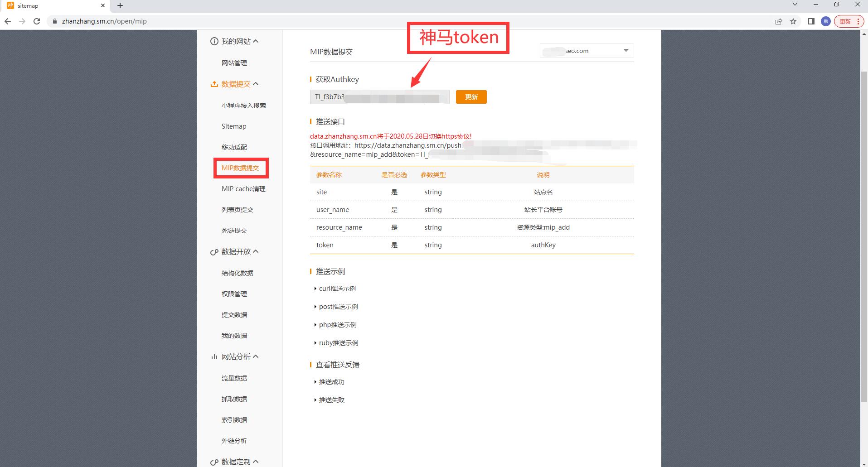The height and width of the screenshot is (467, 868).
Task: Click the 网站分析 bar chart icon
Action: click(214, 356)
